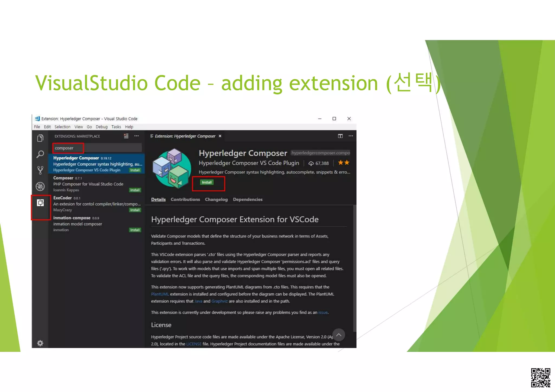Open the Extensions panel more actions menu
The height and width of the screenshot is (392, 555).
coord(137,136)
